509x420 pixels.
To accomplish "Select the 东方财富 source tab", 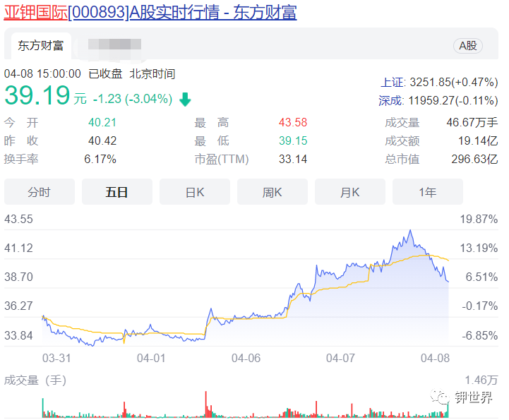I will (41, 45).
